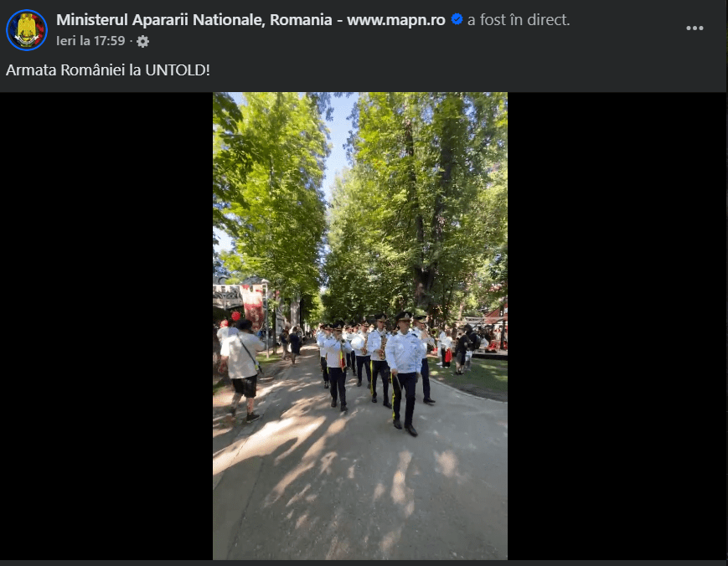Click the 'www.mapn.ro' part of the page title

tap(396, 20)
